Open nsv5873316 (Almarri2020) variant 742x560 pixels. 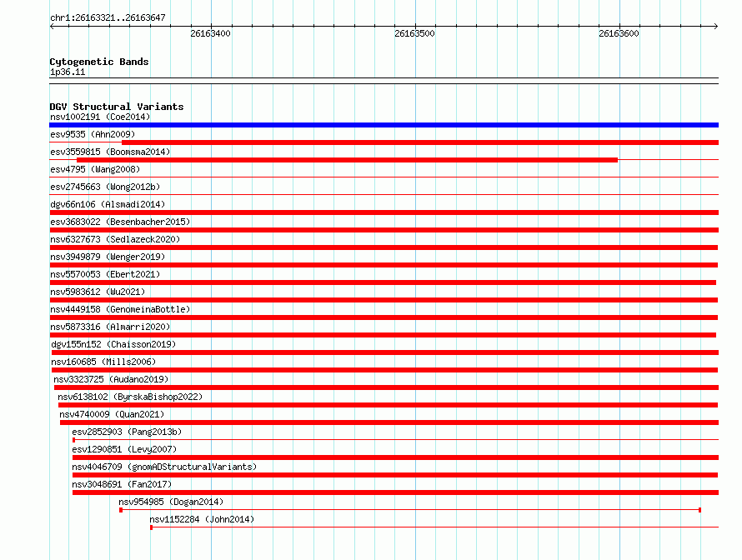coord(110,327)
